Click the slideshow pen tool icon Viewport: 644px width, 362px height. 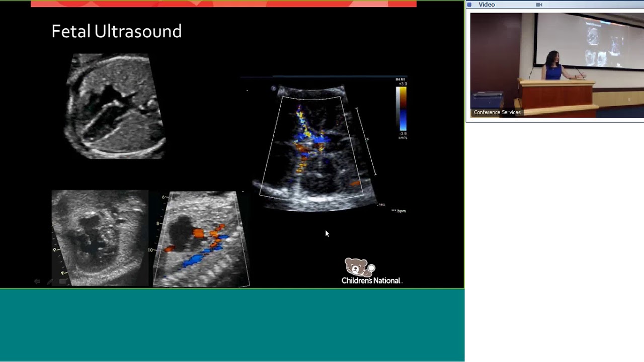click(49, 282)
